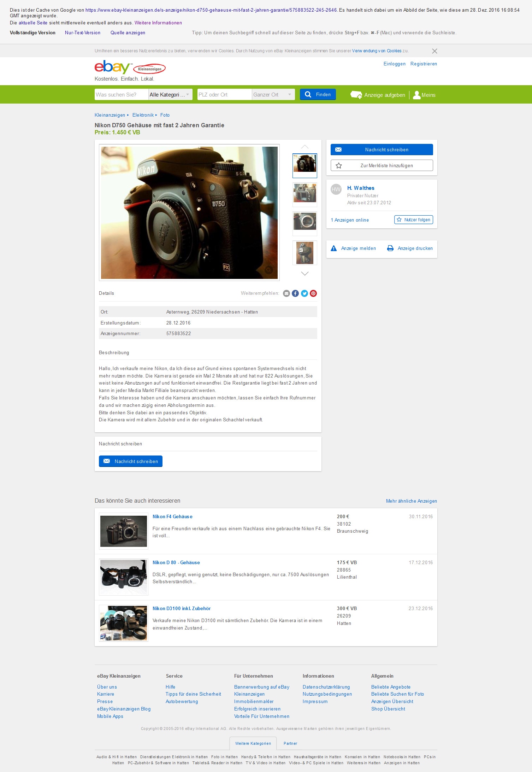
Task: Click the eBay Kleinanzeigen logo
Action: pyautogui.click(x=130, y=67)
